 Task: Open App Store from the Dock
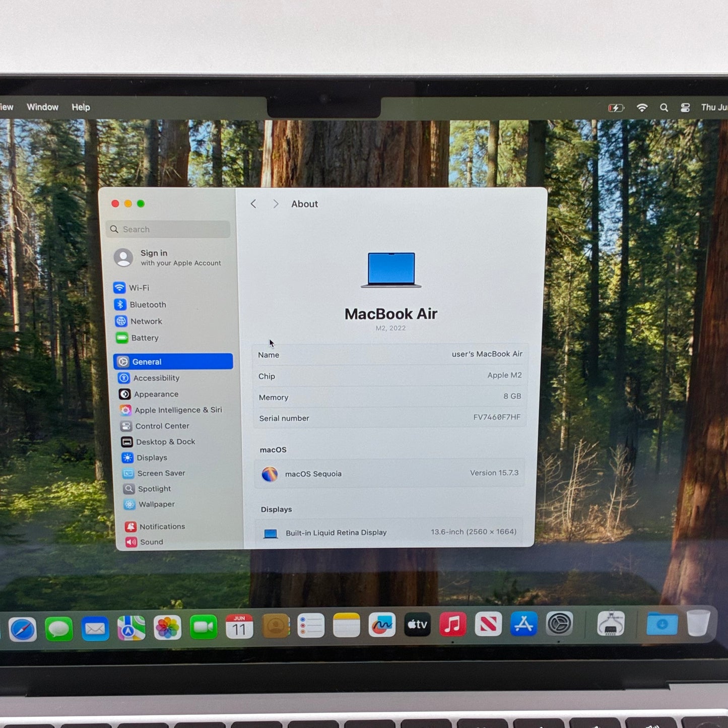(x=524, y=624)
